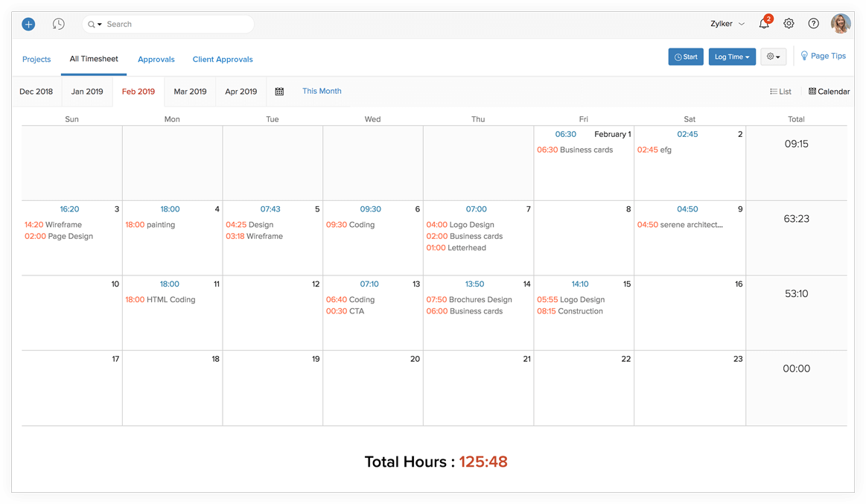Viewport: 866px width, 504px height.
Task: Open the 04:25 Design entry
Action: pos(249,225)
